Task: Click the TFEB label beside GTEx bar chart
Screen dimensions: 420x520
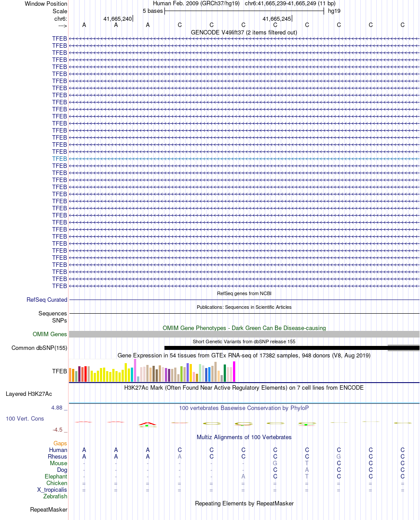Action: pyautogui.click(x=60, y=372)
